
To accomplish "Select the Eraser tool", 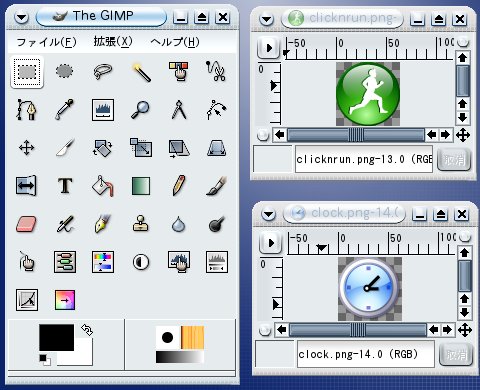I will pos(27,224).
